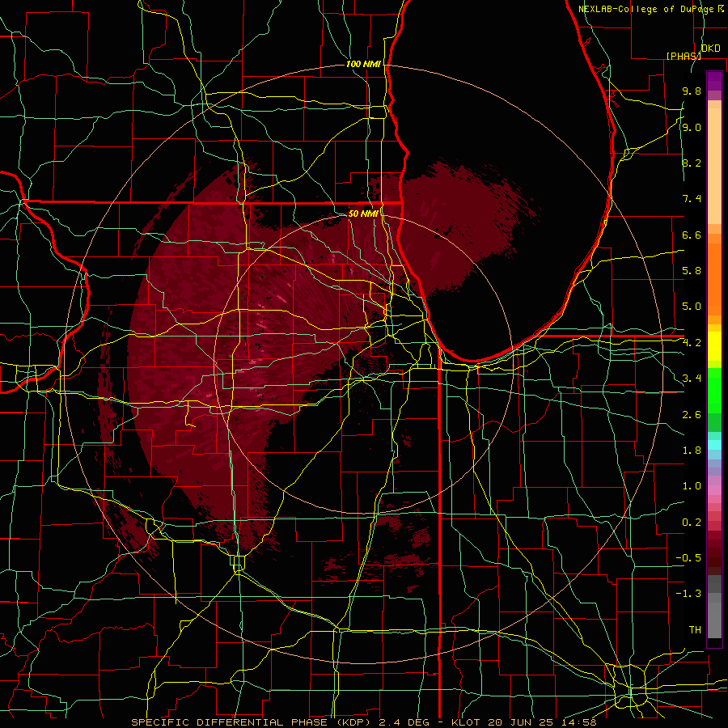Click the 1.8 value on the color scale
728x728 pixels.
(x=692, y=451)
